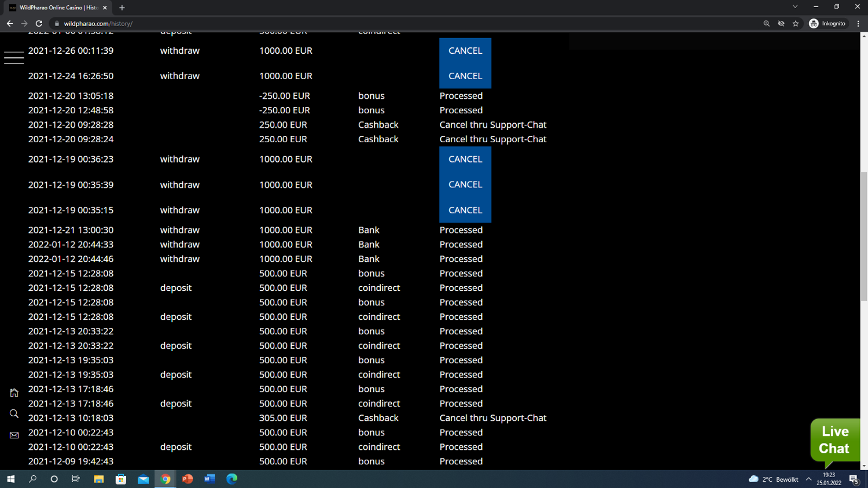Open the site's Home icon in sidebar

pyautogui.click(x=13, y=393)
